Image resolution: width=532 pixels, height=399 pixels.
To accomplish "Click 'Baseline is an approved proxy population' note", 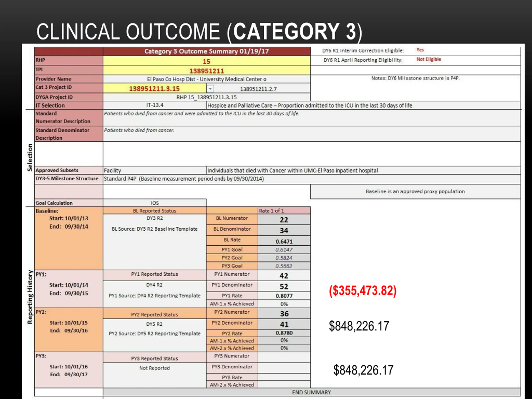I will 415,191.
